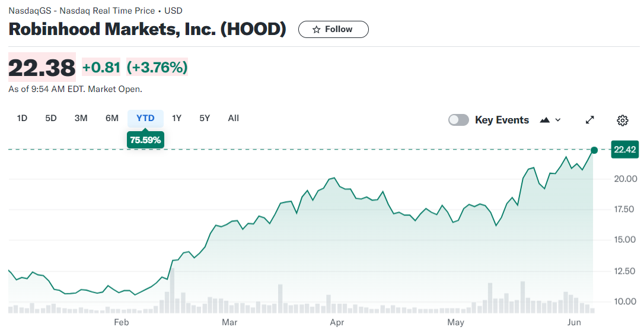Click the current price endpoint dot

594,150
